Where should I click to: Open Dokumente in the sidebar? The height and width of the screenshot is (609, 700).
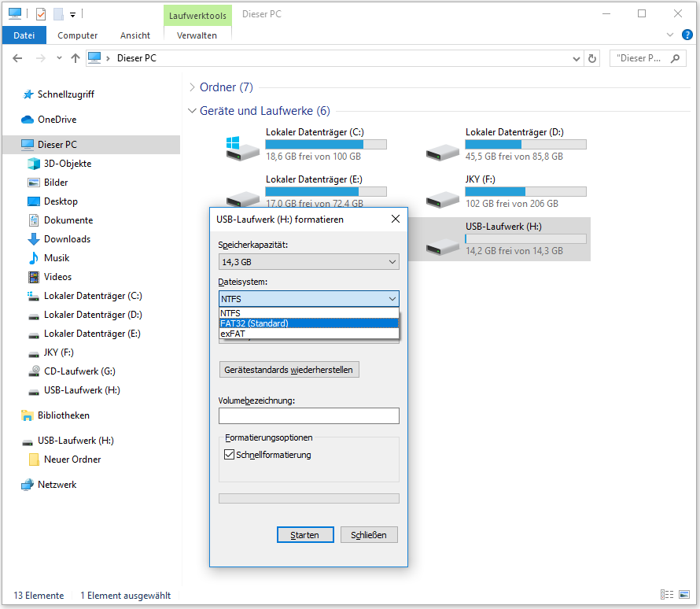pyautogui.click(x=68, y=220)
